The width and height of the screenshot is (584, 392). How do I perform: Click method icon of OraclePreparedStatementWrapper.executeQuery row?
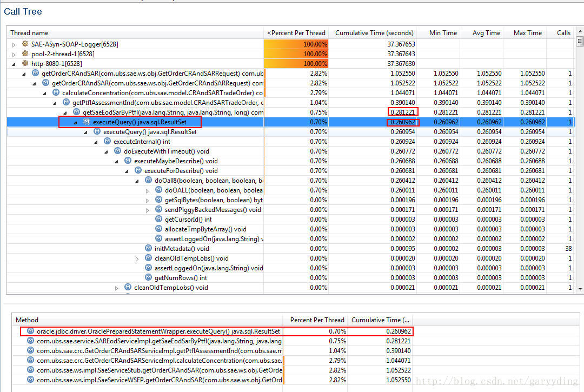click(x=30, y=331)
